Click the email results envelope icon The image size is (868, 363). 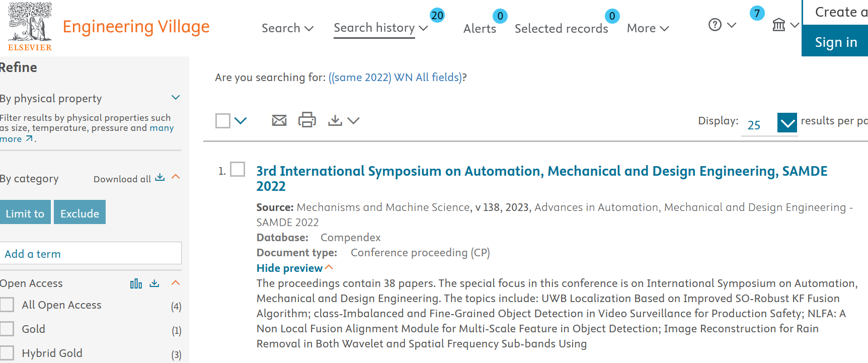[279, 120]
